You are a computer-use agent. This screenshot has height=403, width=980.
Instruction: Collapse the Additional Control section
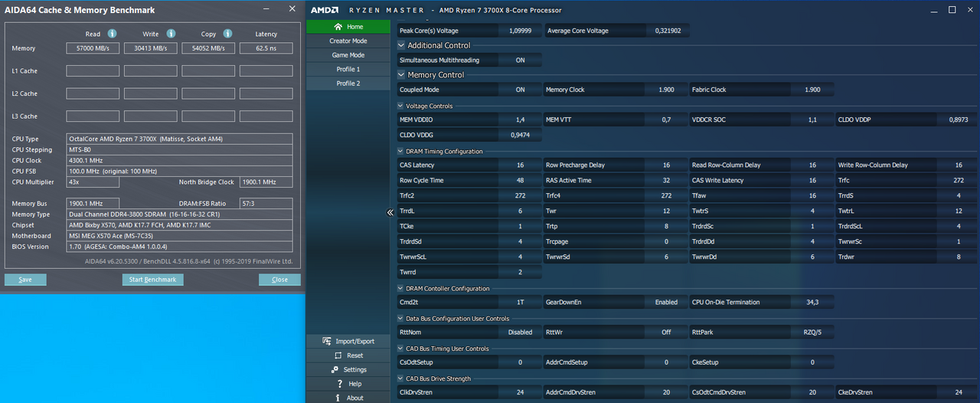[401, 45]
